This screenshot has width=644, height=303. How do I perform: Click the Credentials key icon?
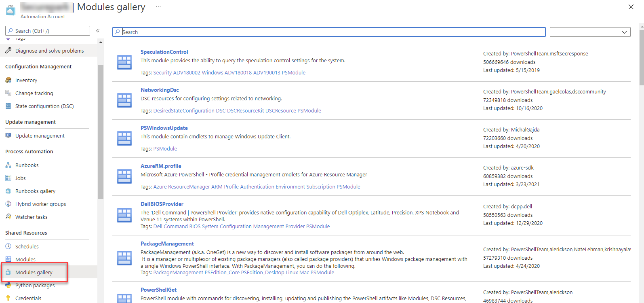[8, 298]
